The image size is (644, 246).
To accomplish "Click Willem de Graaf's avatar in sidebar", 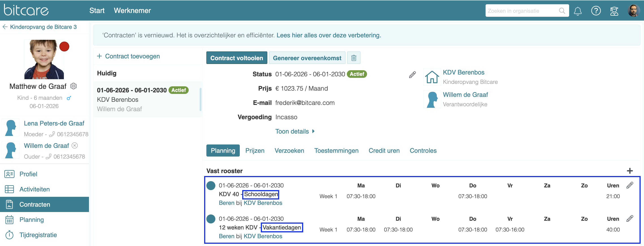I will coord(11,150).
